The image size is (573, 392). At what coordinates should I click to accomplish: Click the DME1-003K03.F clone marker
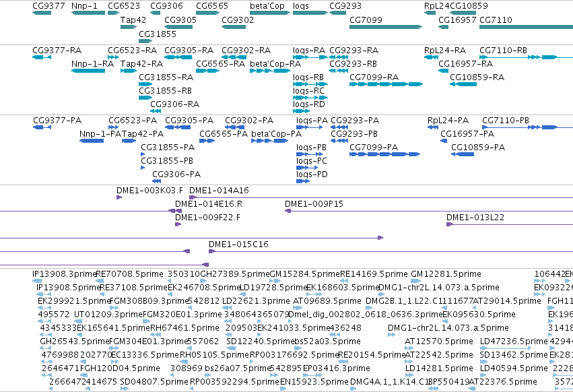119,197
